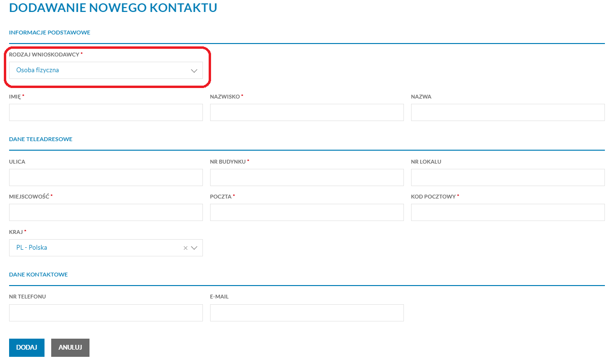Click the NR BUDYNKU required field

pyautogui.click(x=306, y=177)
